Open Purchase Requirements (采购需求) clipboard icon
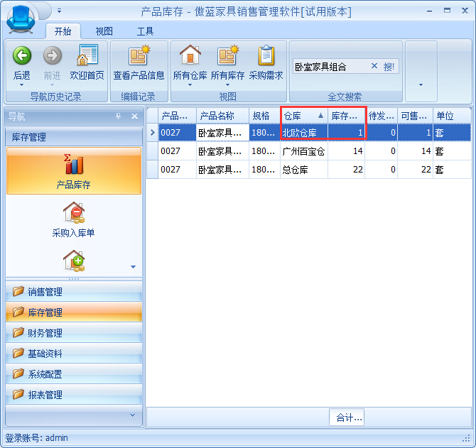The height and width of the screenshot is (448, 476). (x=266, y=56)
